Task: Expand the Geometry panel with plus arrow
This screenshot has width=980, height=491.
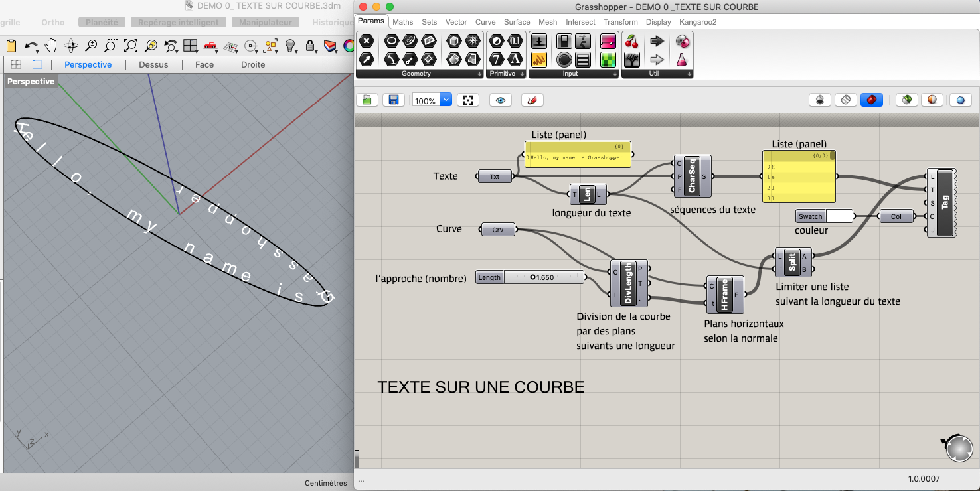Action: [479, 74]
